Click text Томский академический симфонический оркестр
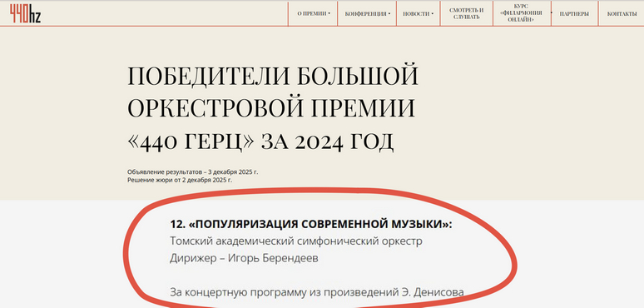The width and height of the screenshot is (644, 308). click(x=295, y=241)
